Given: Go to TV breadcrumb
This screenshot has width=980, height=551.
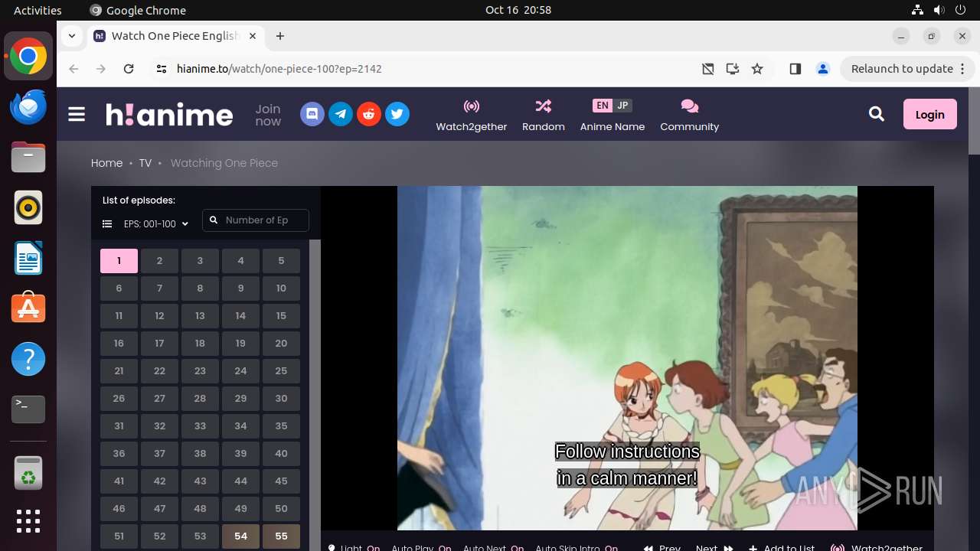Looking at the screenshot, I should (x=145, y=163).
